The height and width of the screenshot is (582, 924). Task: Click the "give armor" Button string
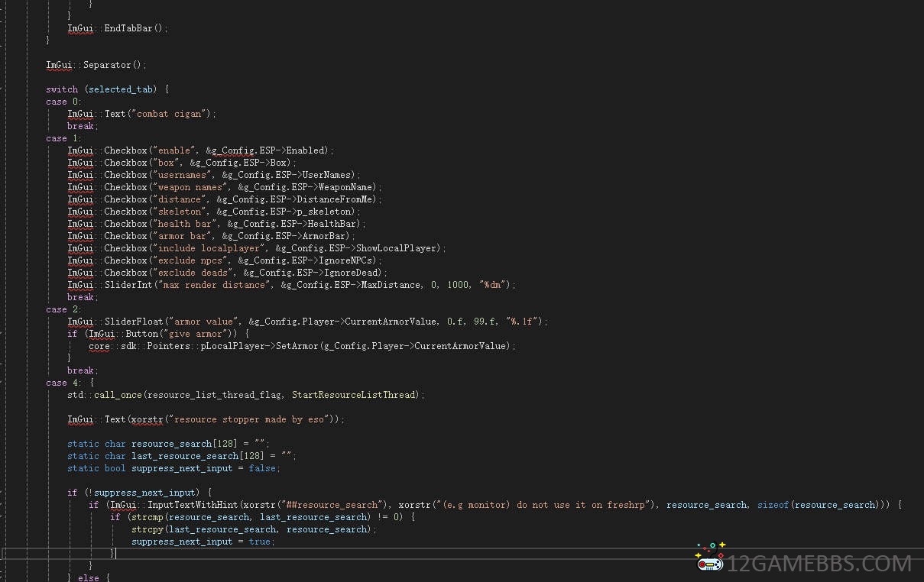pyautogui.click(x=198, y=334)
